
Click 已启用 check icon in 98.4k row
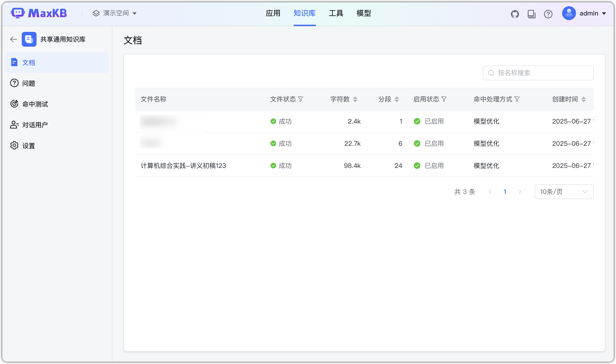(x=417, y=166)
